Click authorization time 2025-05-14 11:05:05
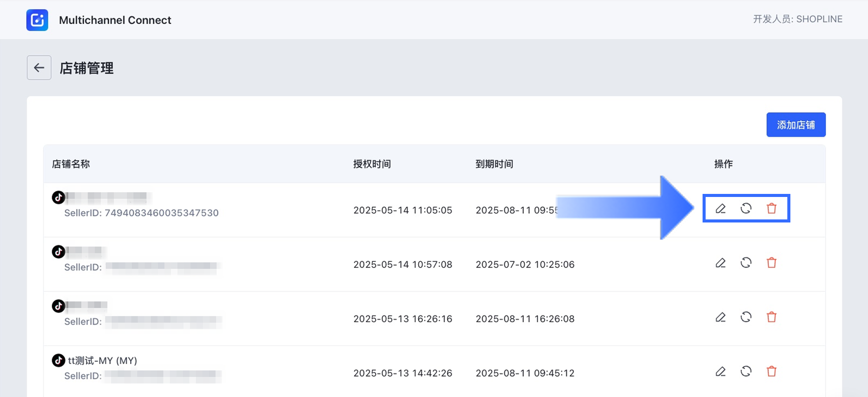Screen dimensions: 868x397 403,210
